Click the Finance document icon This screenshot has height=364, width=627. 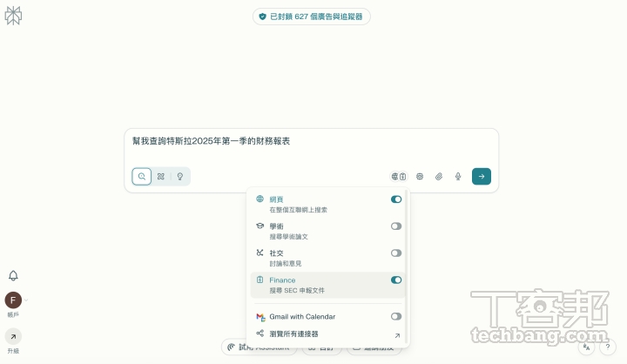[x=260, y=280]
